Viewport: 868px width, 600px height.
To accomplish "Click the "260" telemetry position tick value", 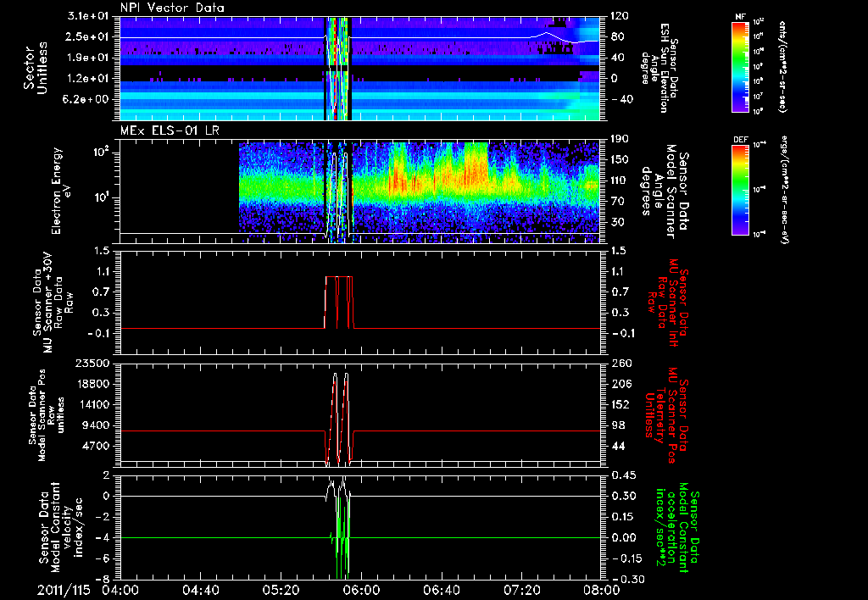I will click(620, 363).
